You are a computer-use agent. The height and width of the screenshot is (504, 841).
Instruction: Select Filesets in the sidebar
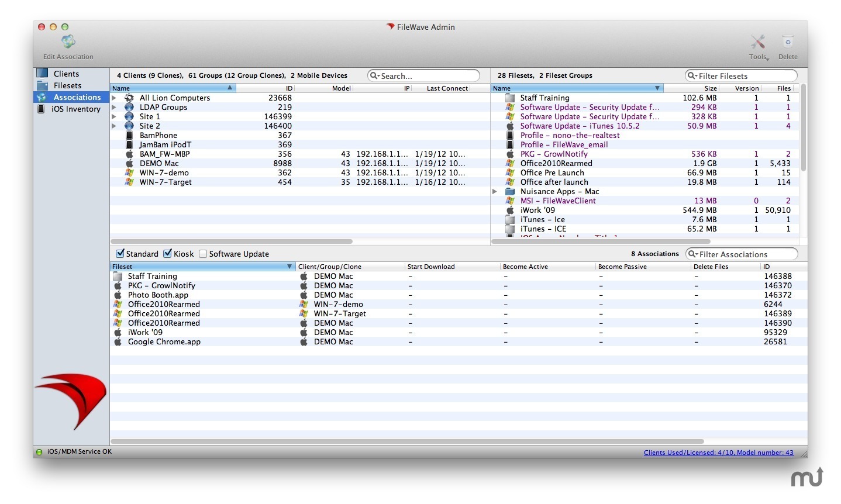click(67, 85)
